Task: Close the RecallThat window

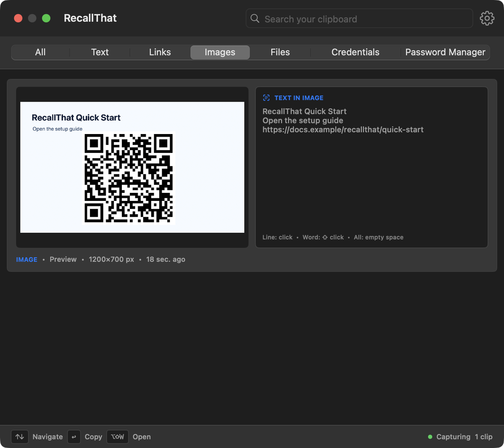Action: pos(18,18)
